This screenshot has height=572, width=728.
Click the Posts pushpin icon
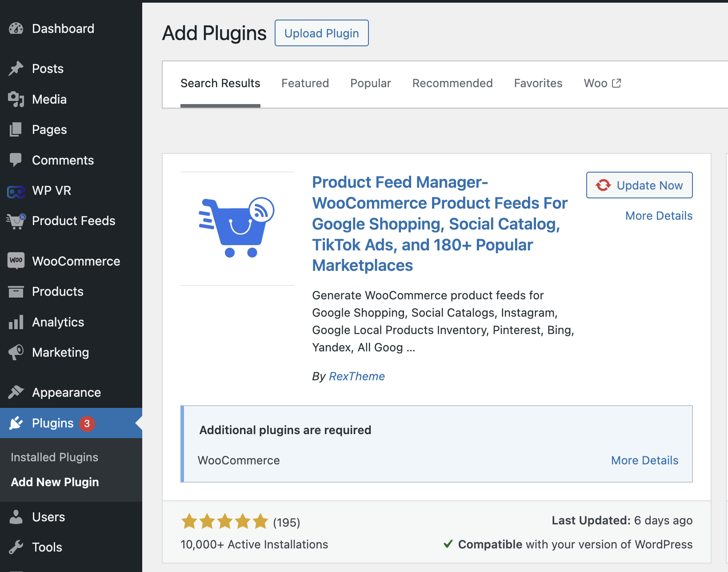tap(16, 68)
